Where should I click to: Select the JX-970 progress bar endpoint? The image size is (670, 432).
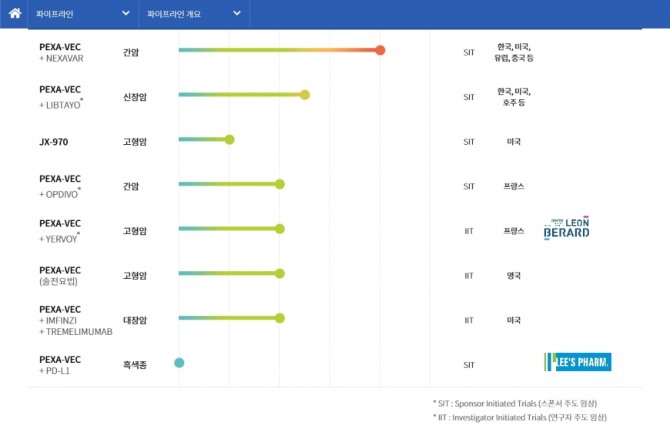coord(229,140)
